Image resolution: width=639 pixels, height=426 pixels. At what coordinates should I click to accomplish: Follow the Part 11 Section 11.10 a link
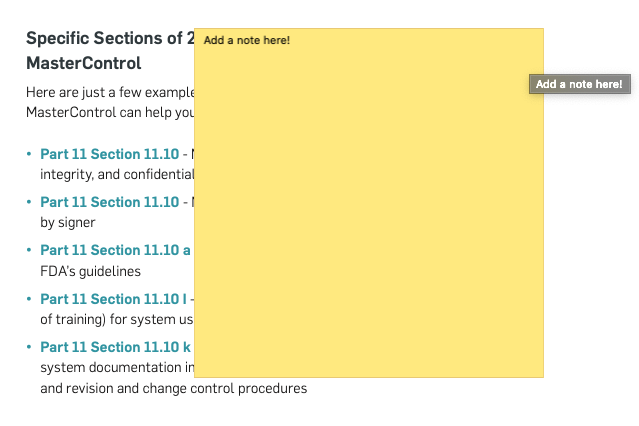click(x=115, y=250)
